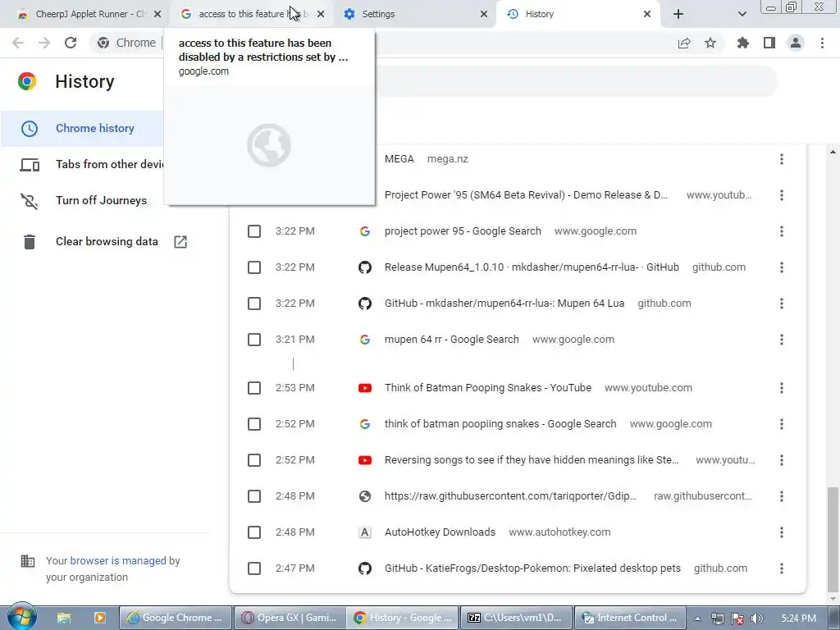Close the Settings tab
The height and width of the screenshot is (630, 840).
click(x=484, y=14)
